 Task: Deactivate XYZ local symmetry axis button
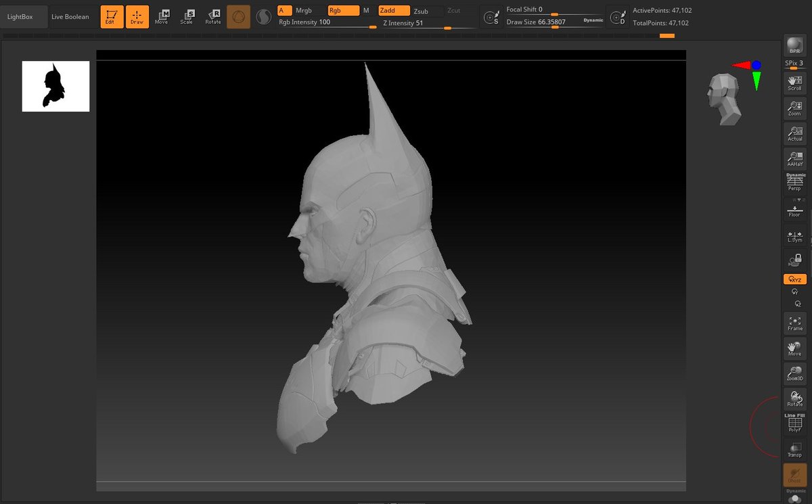(x=794, y=279)
